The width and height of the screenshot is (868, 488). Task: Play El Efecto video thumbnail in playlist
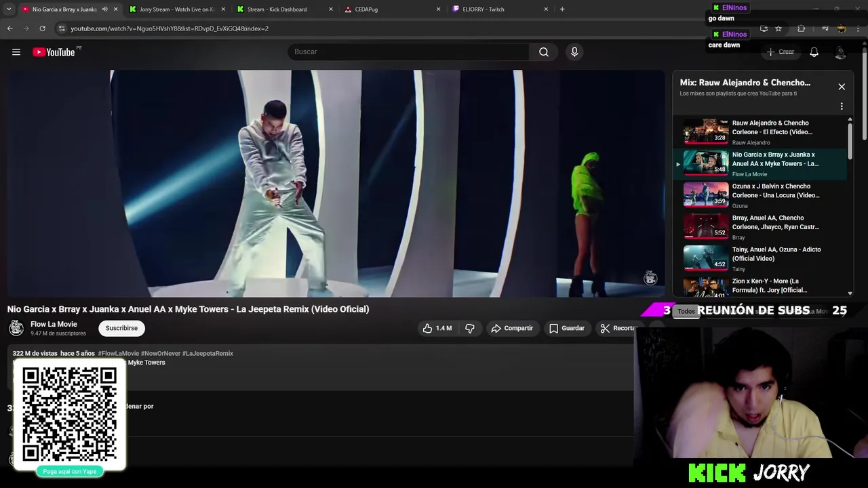tap(706, 131)
